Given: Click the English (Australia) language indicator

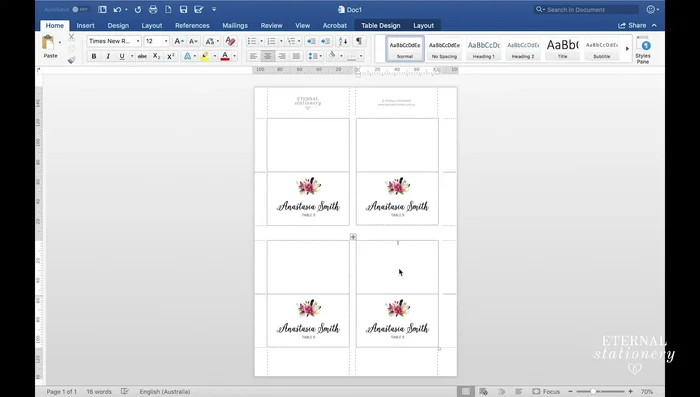Looking at the screenshot, I should coord(165,392).
